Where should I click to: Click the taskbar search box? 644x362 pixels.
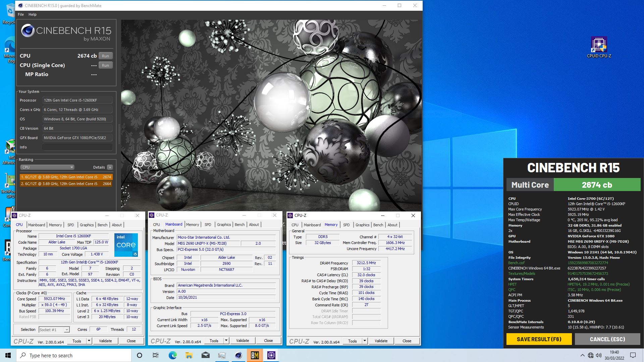(74, 355)
